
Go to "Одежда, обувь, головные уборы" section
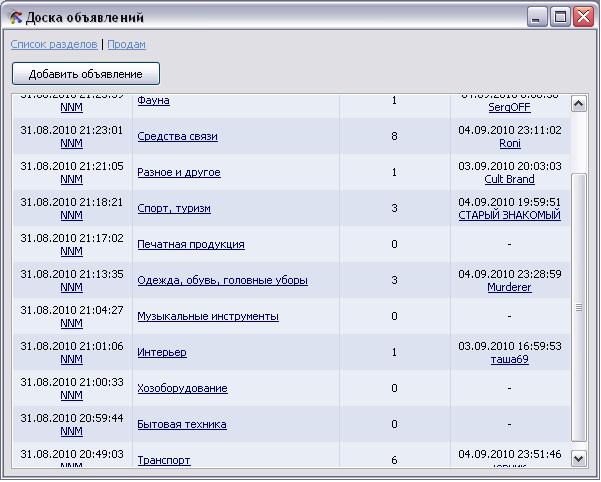point(222,281)
